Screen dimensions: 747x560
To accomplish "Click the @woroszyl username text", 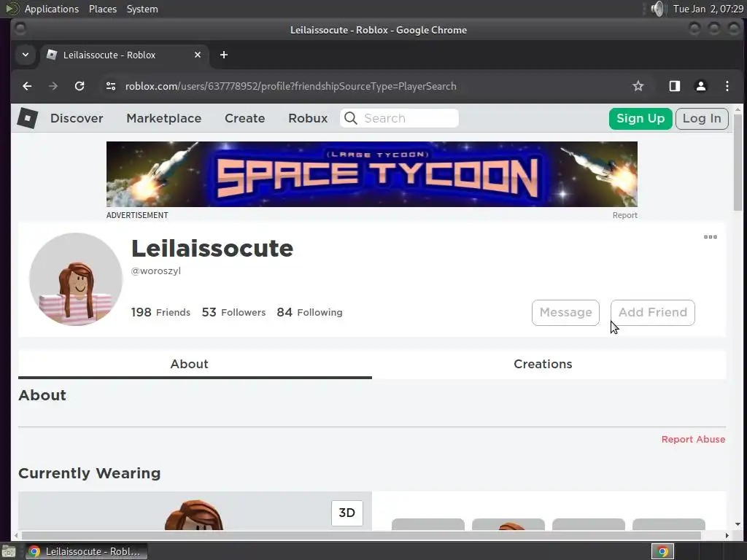I will (156, 271).
